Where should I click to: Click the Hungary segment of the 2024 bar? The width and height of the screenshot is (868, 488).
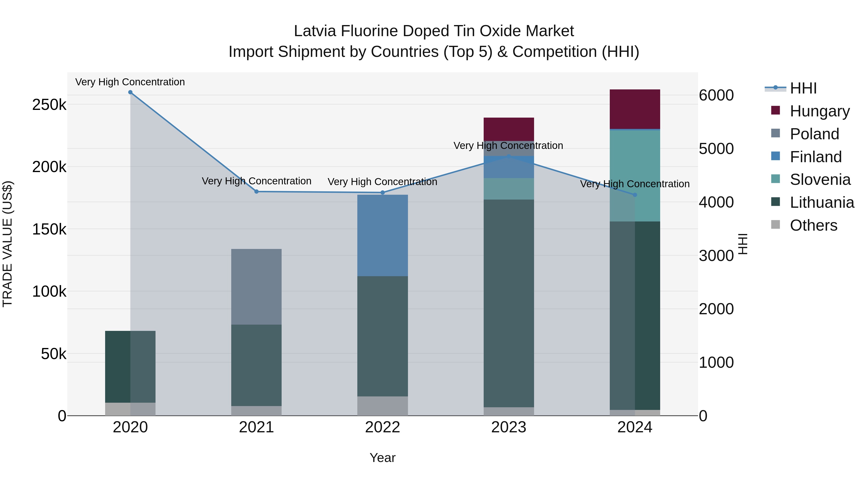pos(635,109)
